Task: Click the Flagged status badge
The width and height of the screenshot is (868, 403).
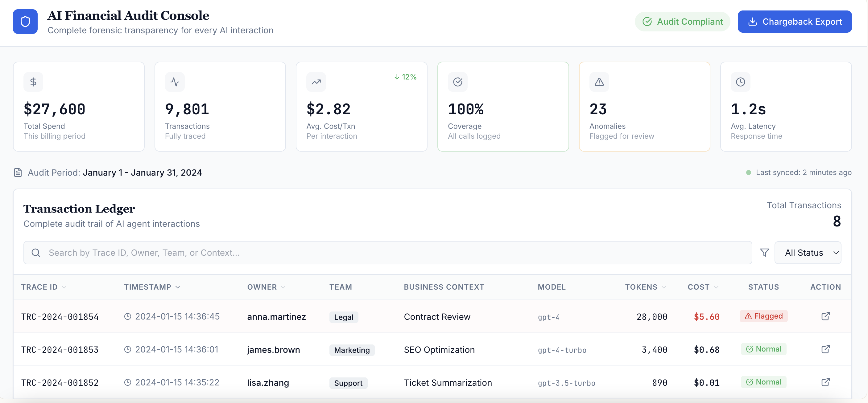Action: pos(763,316)
